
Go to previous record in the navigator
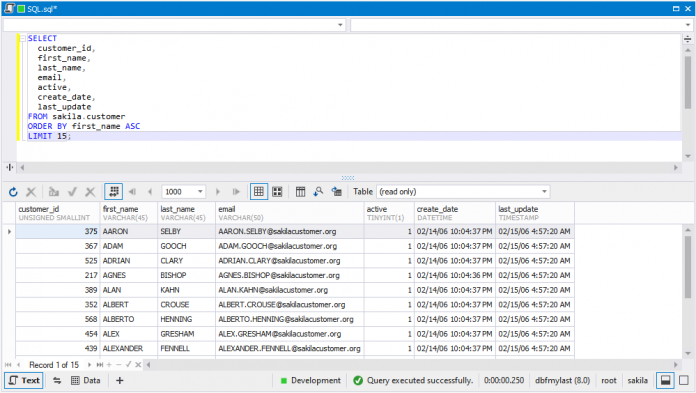[18, 365]
